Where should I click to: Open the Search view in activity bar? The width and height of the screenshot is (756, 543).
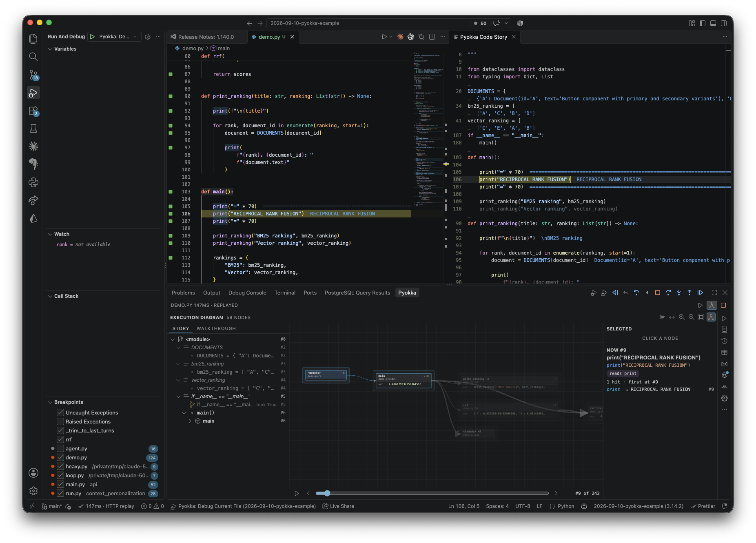33,57
